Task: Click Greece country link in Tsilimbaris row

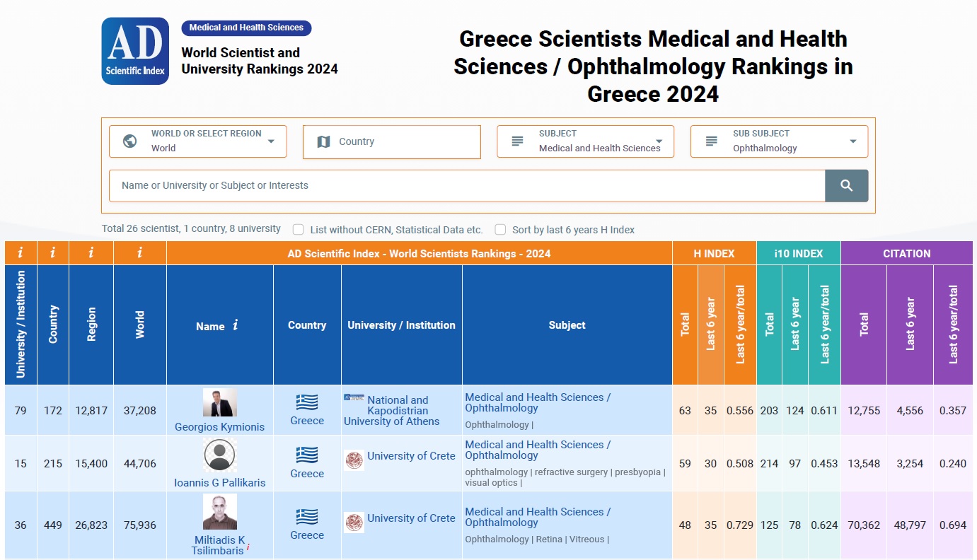Action: (307, 535)
